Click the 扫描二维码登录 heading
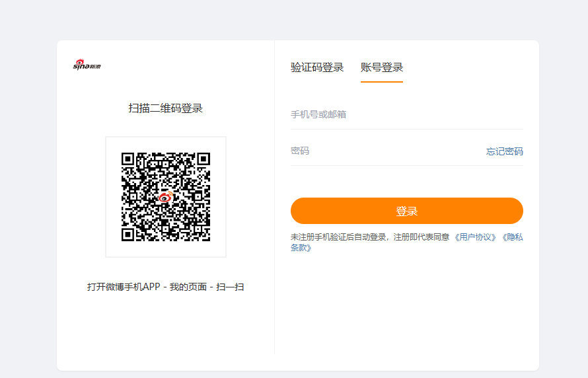 [x=165, y=108]
